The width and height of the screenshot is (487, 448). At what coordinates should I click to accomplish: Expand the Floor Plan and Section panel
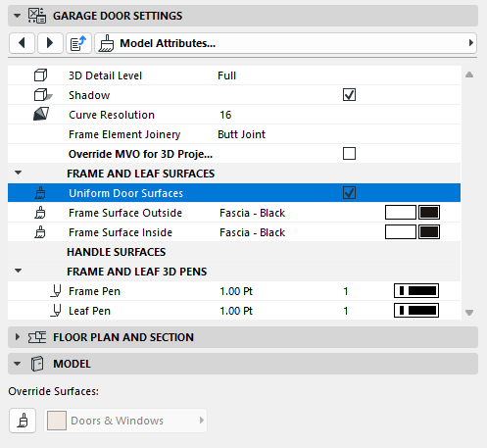18,337
